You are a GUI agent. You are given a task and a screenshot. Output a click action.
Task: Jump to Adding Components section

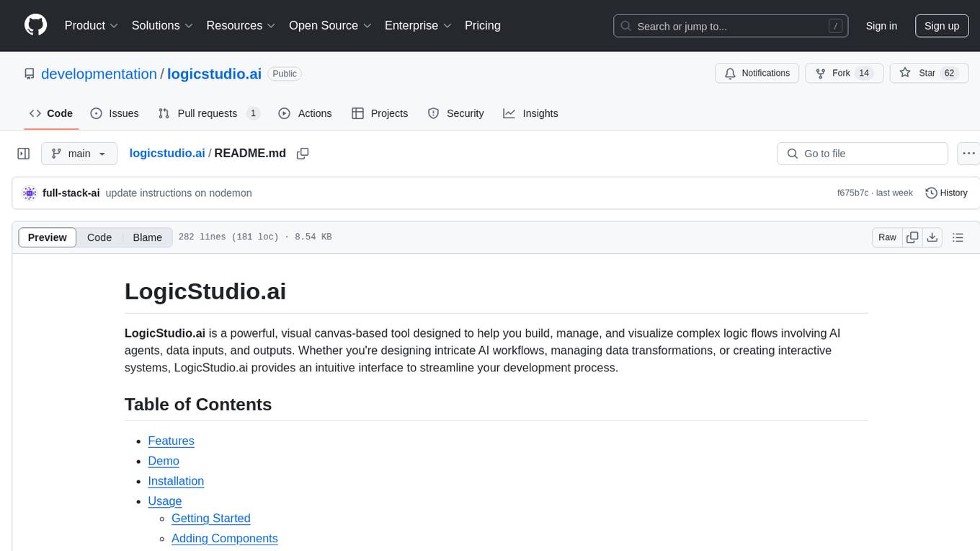225,539
